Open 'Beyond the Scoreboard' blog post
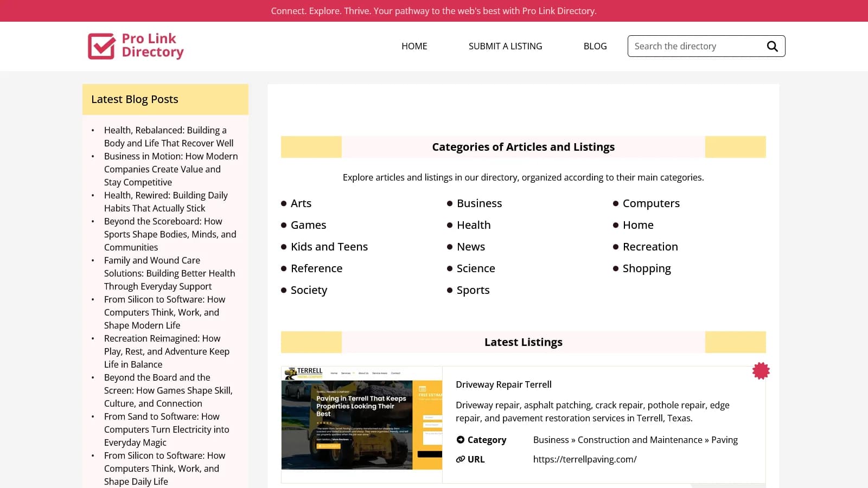This screenshot has height=488, width=868. coord(170,234)
